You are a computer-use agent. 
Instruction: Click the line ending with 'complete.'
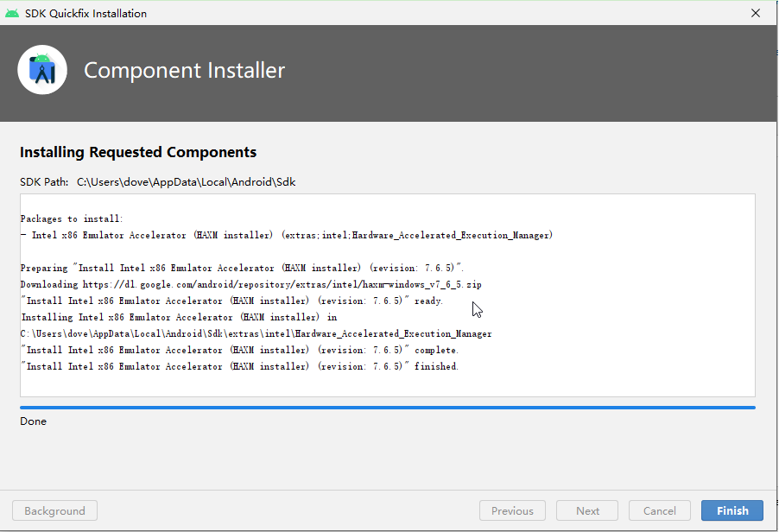click(239, 350)
